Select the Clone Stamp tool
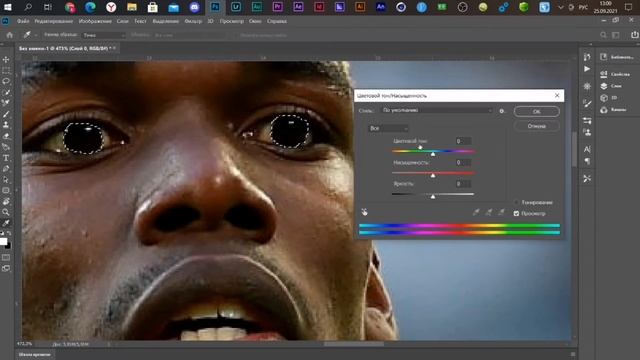The image size is (640, 360). tap(6, 125)
